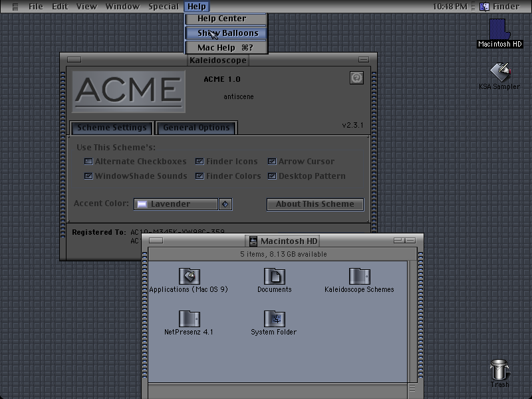The height and width of the screenshot is (399, 532).
Task: Select the Macintosh HD desktop drive icon
Action: 499,29
